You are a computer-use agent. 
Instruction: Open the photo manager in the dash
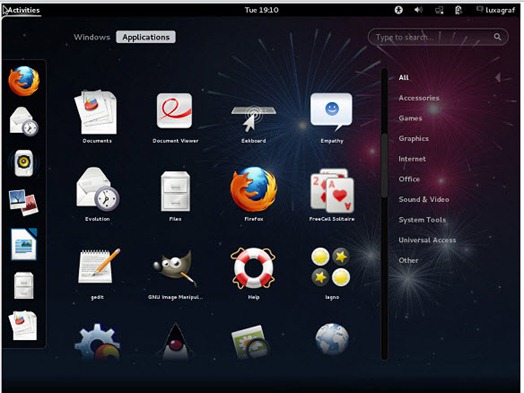click(x=23, y=203)
